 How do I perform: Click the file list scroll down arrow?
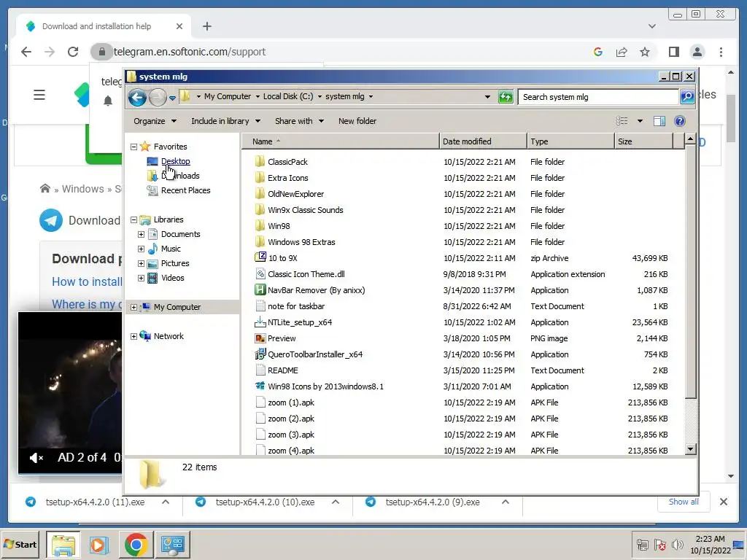tap(690, 448)
